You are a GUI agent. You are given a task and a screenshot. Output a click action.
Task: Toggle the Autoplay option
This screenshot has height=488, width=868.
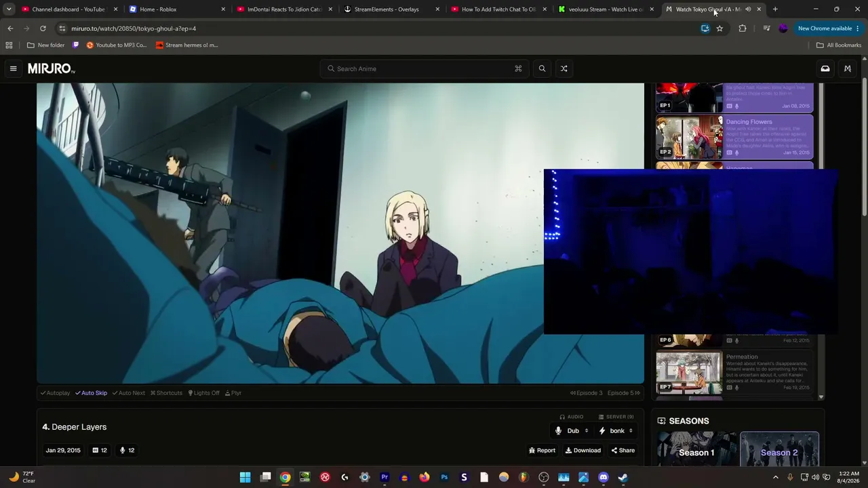pos(55,393)
